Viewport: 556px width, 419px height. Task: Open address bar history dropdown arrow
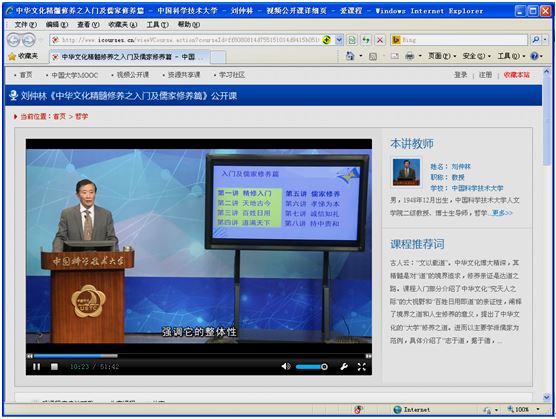coord(339,40)
